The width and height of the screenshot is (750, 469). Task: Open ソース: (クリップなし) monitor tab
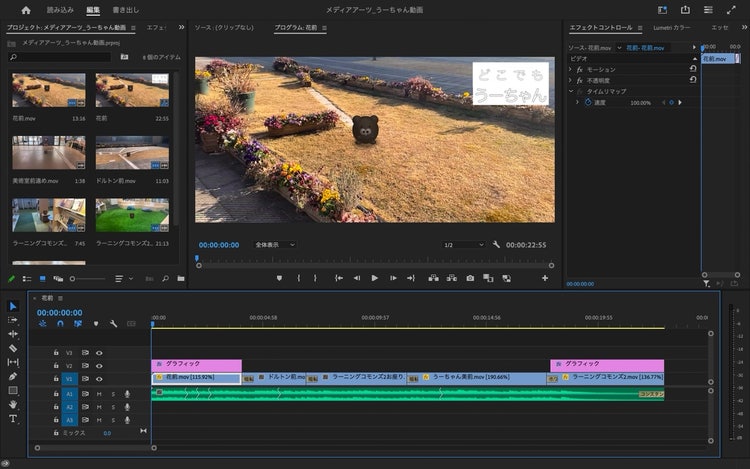click(224, 28)
